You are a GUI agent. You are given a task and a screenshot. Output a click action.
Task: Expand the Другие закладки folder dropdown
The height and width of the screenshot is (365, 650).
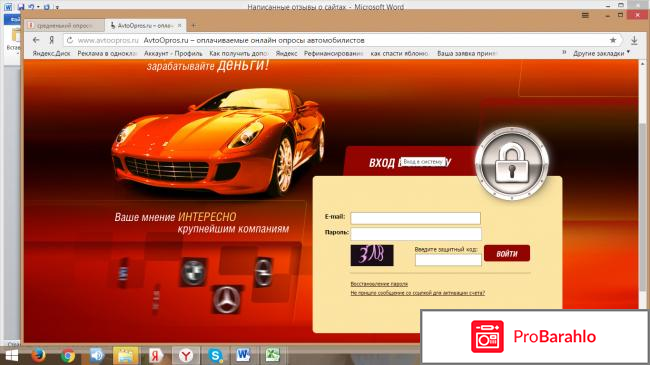[601, 53]
